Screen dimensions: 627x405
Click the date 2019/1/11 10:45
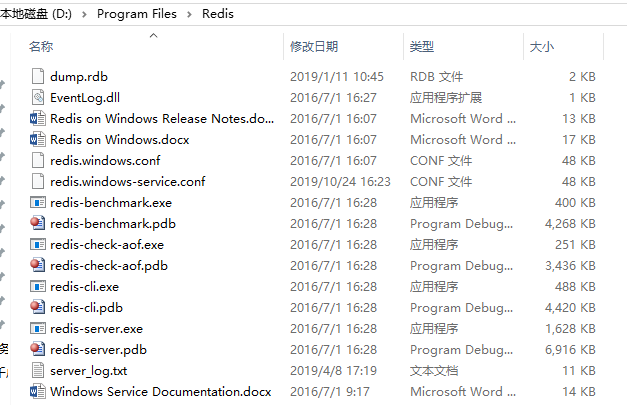click(x=337, y=77)
